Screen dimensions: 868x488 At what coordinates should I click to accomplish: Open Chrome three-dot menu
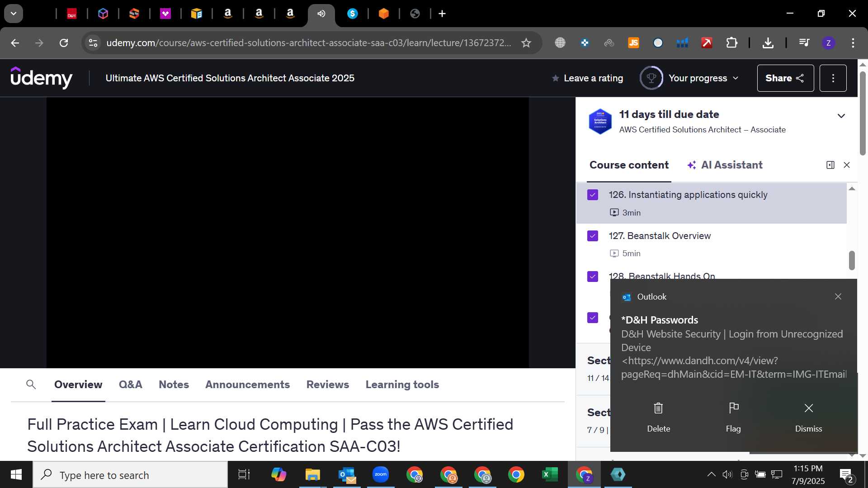pyautogui.click(x=853, y=43)
